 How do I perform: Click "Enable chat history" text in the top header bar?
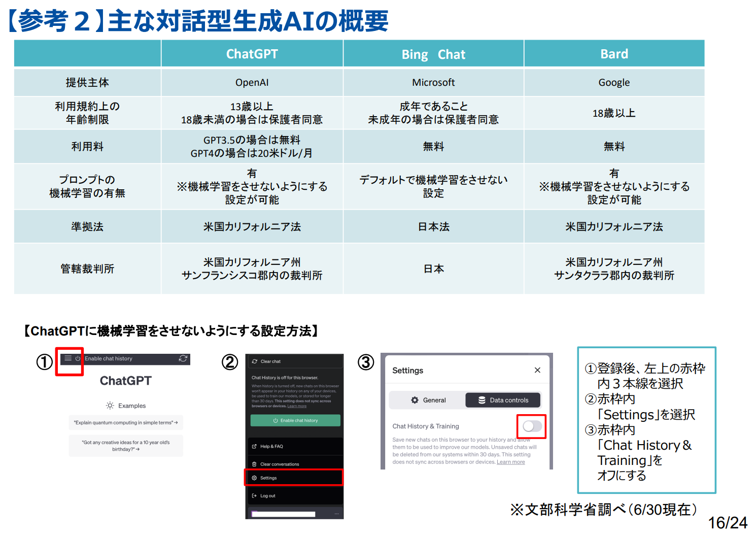[109, 358]
